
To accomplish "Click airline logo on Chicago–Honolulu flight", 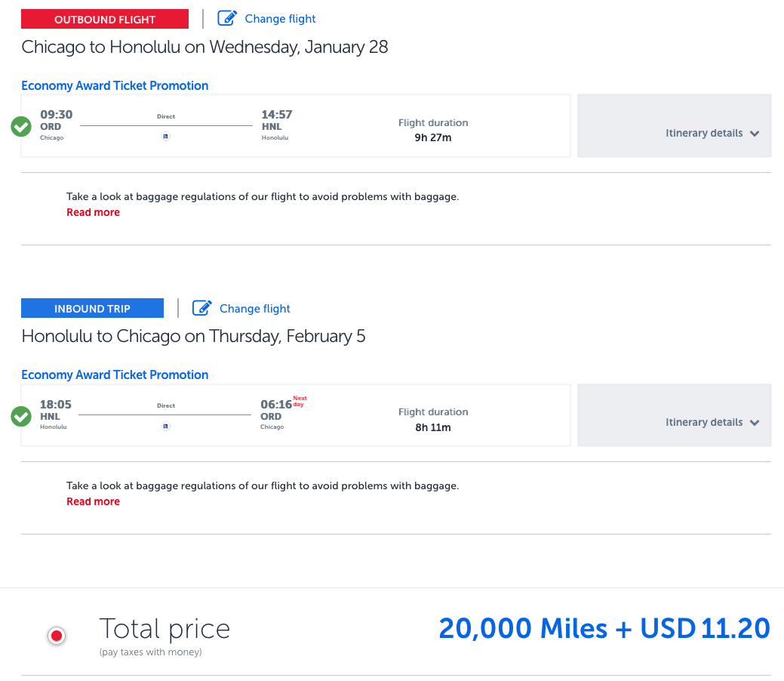I will pos(166,137).
